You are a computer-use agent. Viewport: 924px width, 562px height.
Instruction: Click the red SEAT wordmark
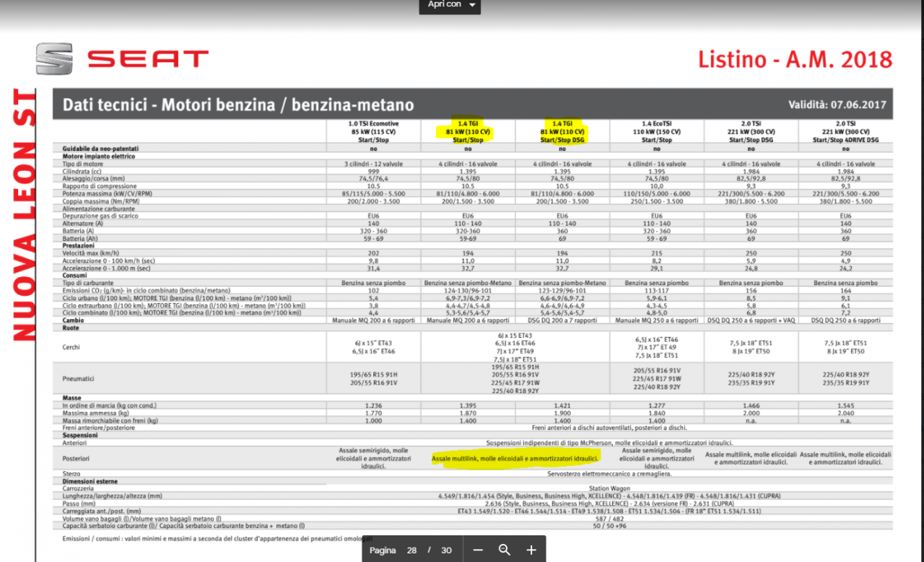147,58
